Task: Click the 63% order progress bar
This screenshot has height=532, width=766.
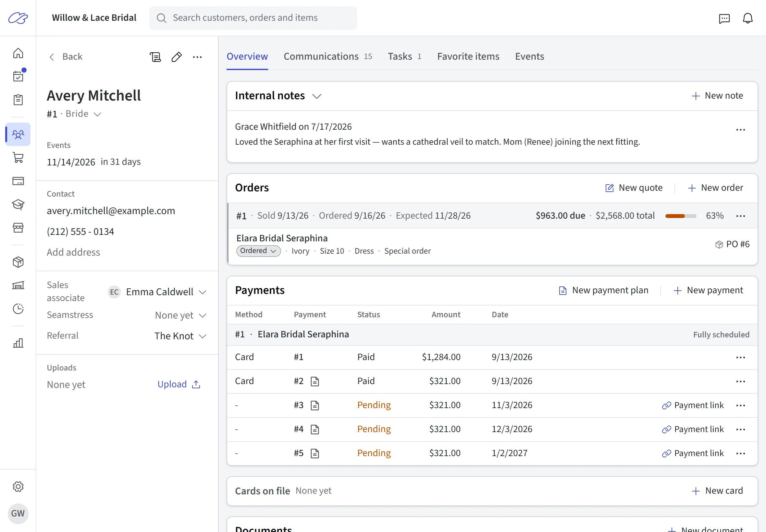Action: pyautogui.click(x=680, y=216)
